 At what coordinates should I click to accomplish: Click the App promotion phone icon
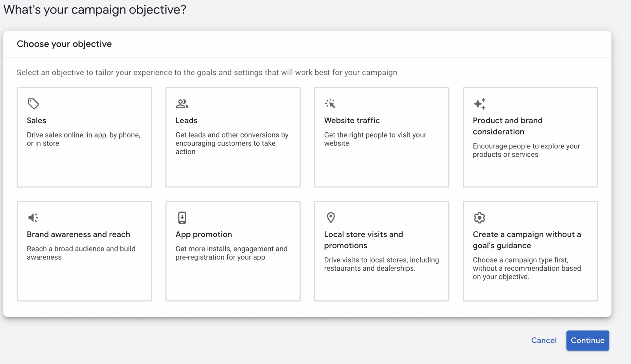(182, 218)
